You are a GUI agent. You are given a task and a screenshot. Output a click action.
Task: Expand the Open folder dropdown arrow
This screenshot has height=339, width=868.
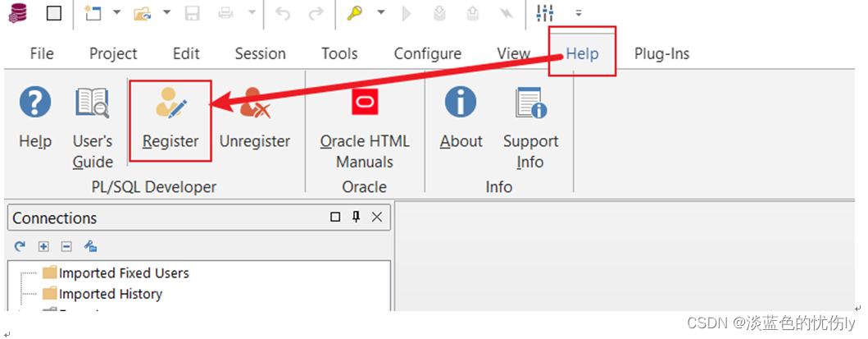coord(166,13)
